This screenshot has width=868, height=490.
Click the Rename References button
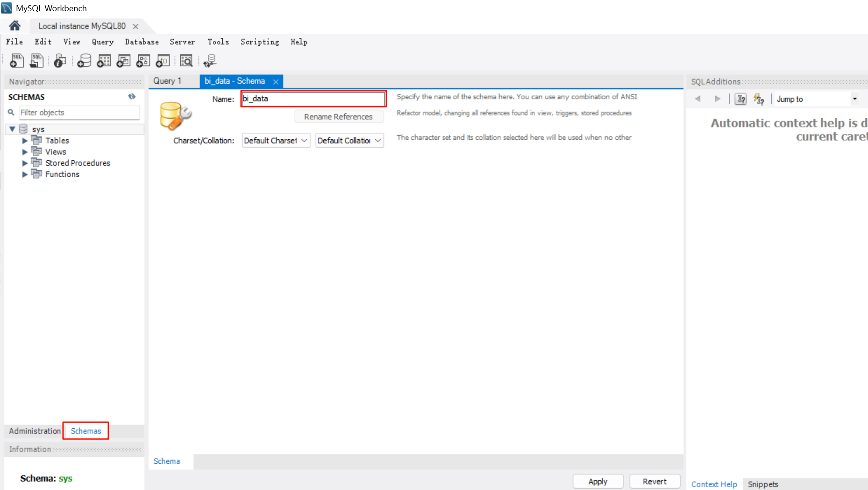click(x=339, y=116)
